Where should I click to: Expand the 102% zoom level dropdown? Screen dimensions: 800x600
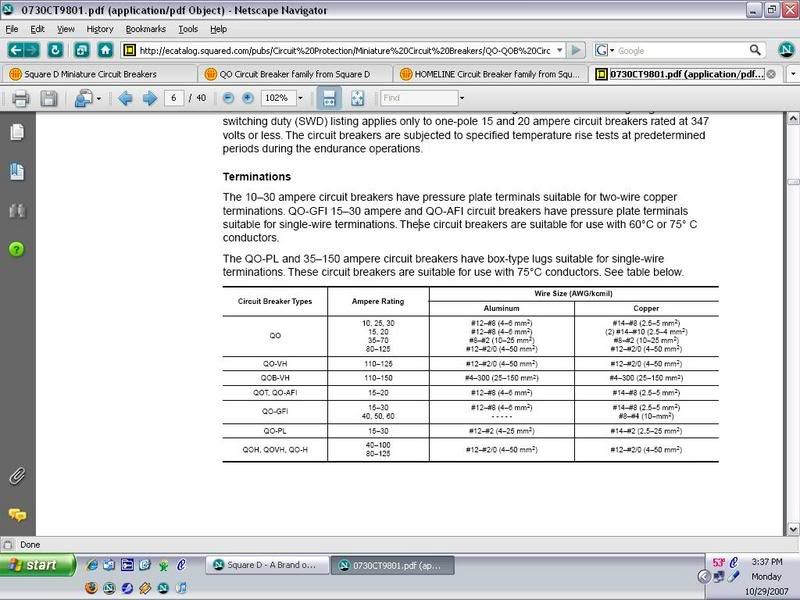point(298,98)
